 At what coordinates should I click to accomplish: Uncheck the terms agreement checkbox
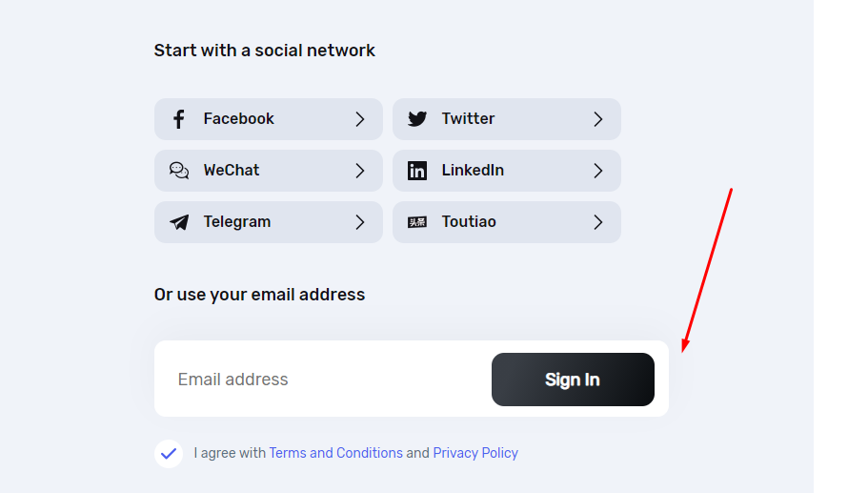169,453
